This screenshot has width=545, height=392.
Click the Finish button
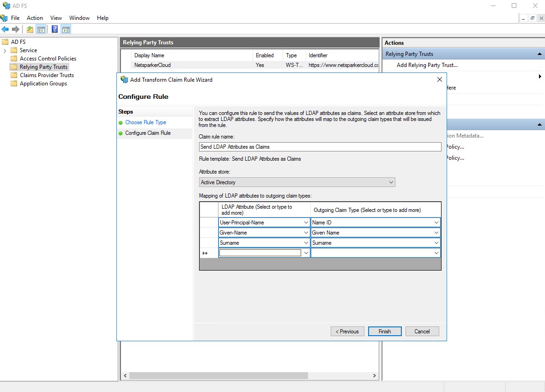click(x=384, y=332)
